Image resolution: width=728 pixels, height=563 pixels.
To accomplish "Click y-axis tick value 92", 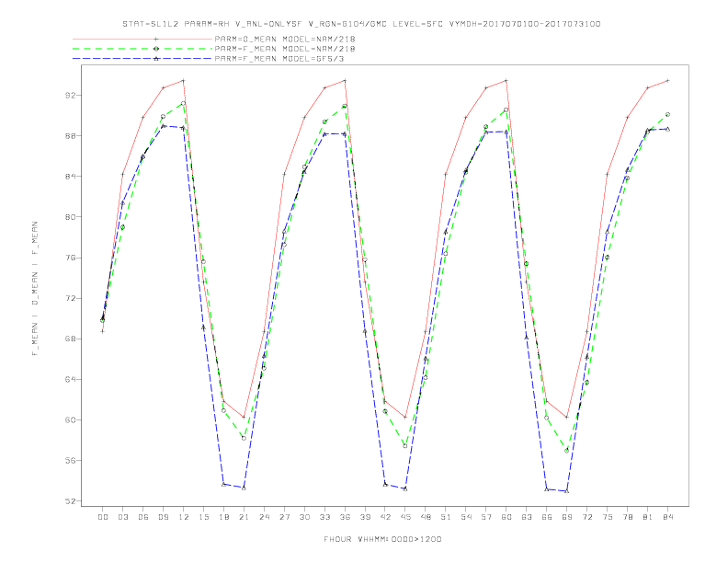I will [73, 96].
